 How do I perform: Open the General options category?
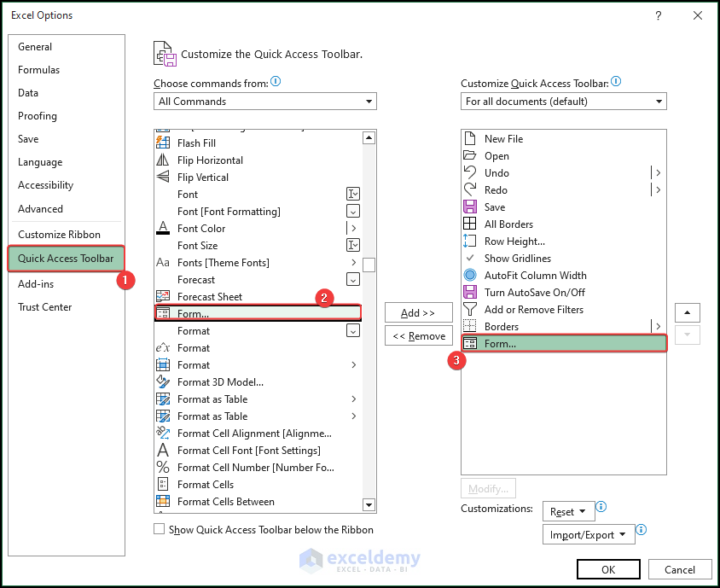point(35,47)
